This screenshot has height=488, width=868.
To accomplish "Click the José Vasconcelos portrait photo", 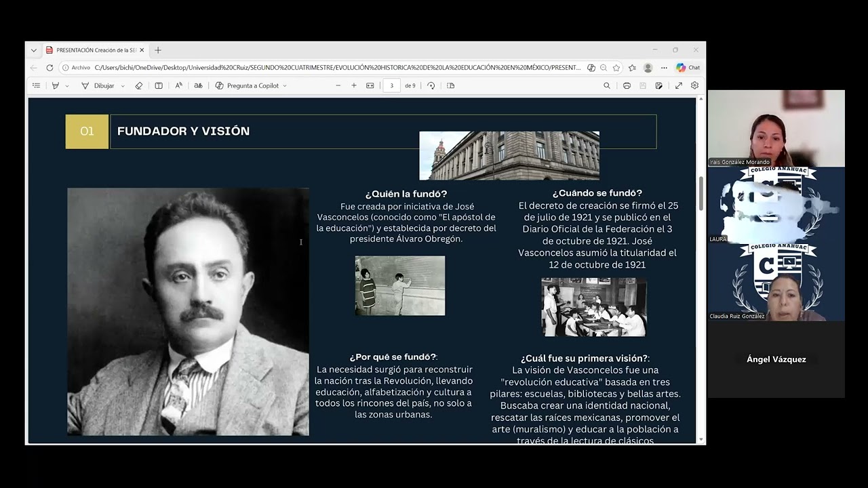I will pos(188,312).
